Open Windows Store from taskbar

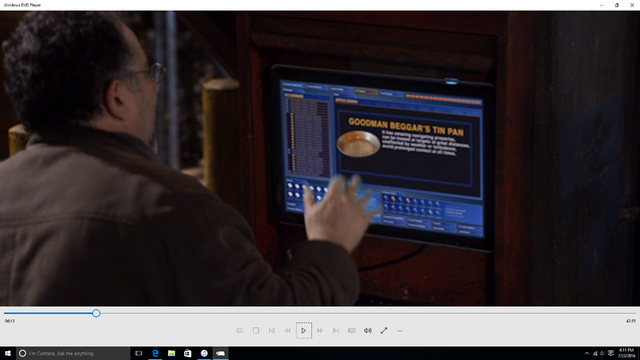coord(188,353)
